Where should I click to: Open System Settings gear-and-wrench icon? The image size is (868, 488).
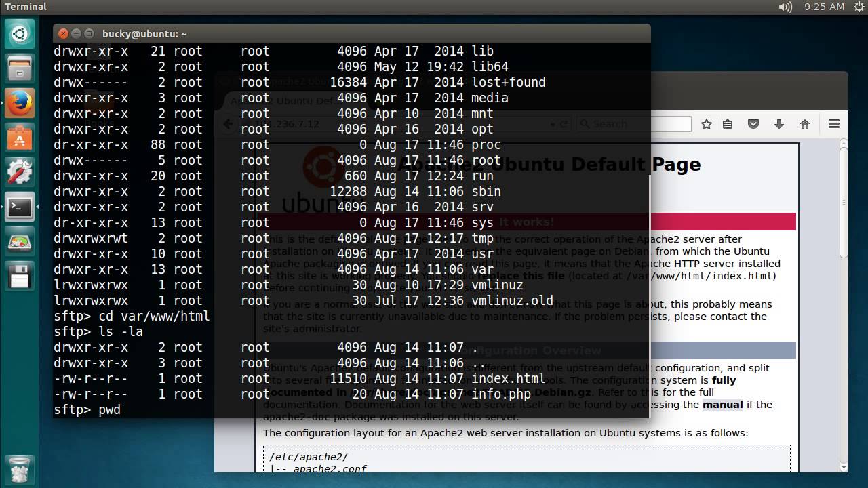[20, 174]
